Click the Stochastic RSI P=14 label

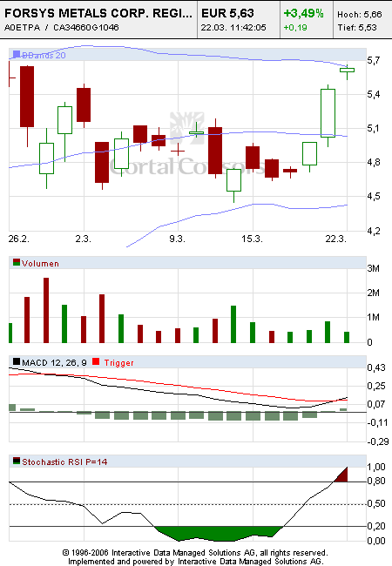point(64,462)
